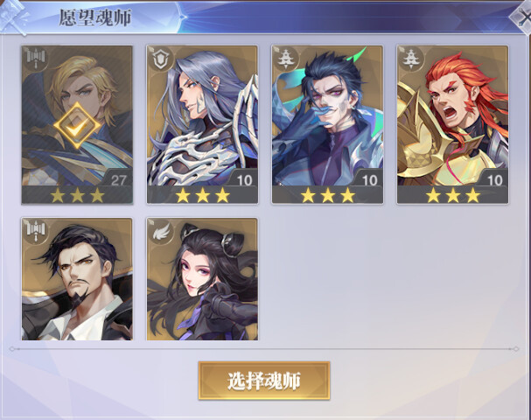Select the silver-haired armored hero card
Image resolution: width=531 pixels, height=420 pixels.
(202, 124)
